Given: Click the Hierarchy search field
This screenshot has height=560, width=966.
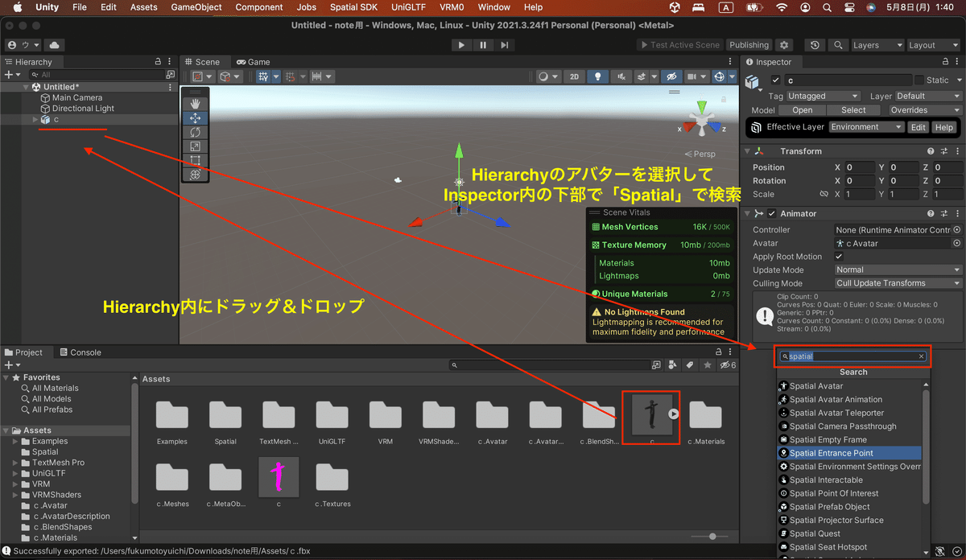Looking at the screenshot, I should [97, 75].
